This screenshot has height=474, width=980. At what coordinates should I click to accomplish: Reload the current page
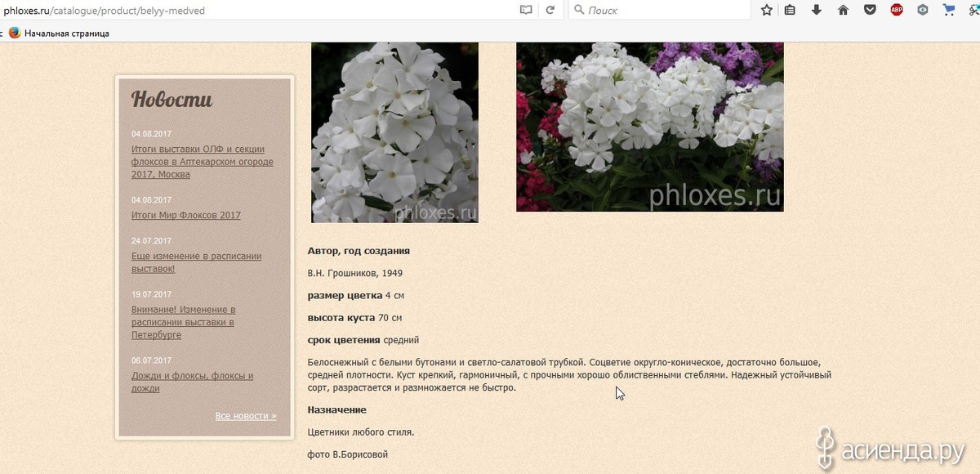[550, 10]
